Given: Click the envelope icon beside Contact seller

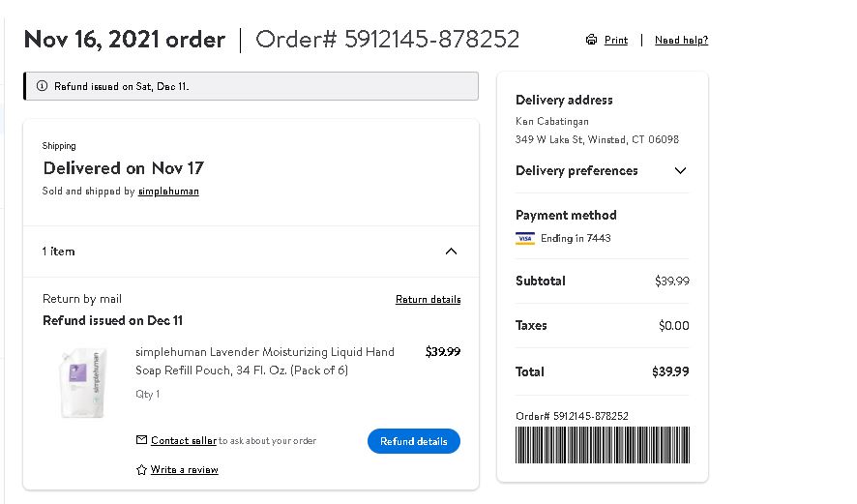Looking at the screenshot, I should pos(141,439).
